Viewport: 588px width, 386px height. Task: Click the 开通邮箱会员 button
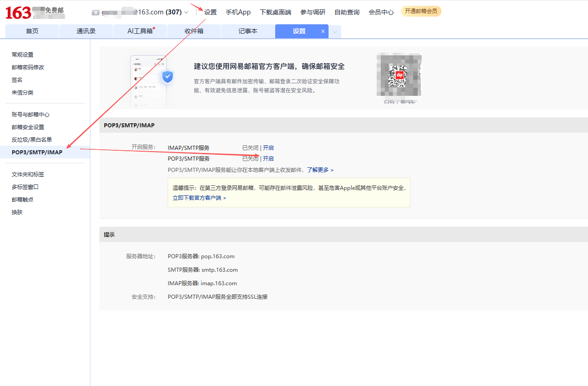click(x=421, y=11)
